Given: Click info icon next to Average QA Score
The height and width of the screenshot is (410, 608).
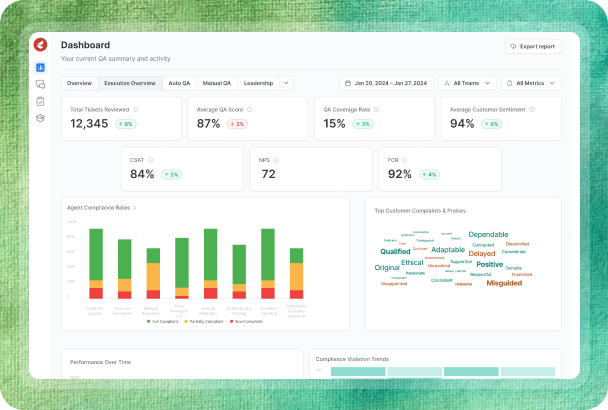Looking at the screenshot, I should coord(250,110).
